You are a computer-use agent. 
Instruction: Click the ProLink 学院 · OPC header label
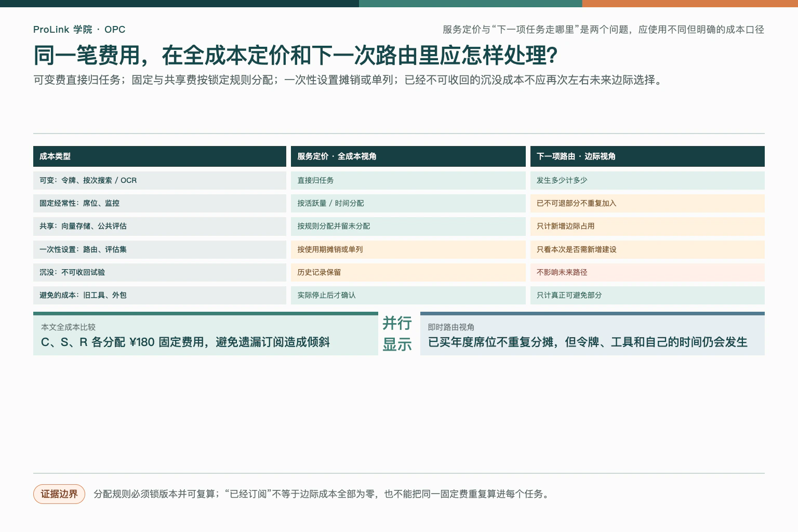click(79, 30)
